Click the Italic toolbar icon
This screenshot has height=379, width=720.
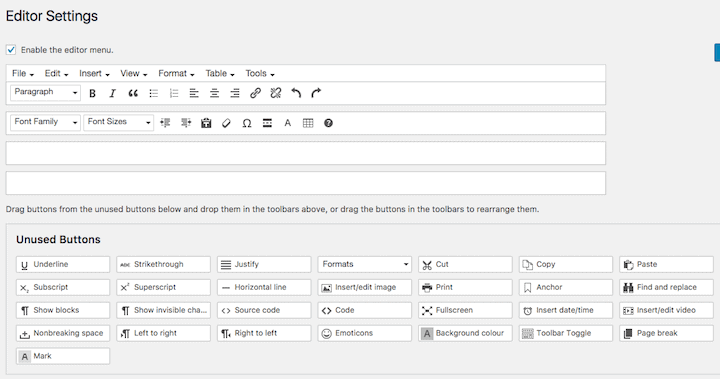click(112, 93)
